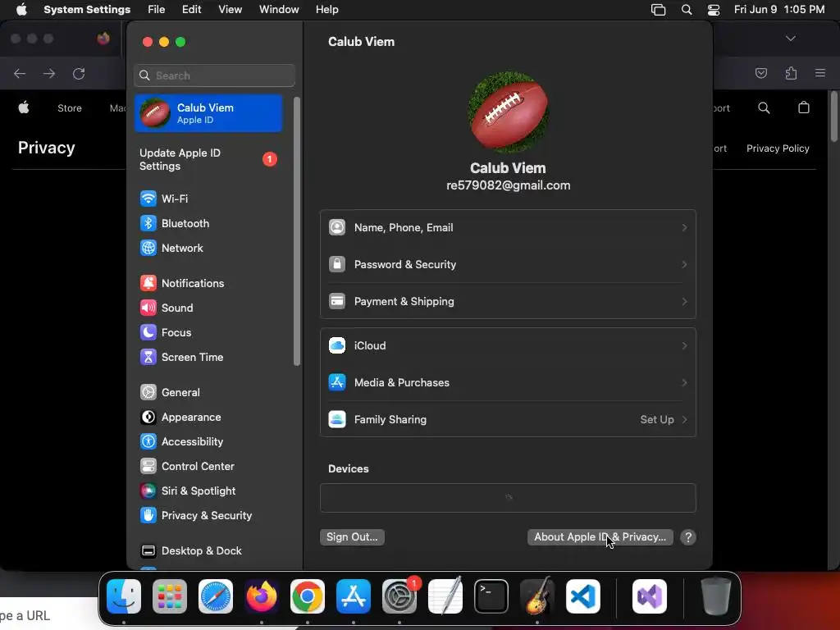Screen dimensions: 840x630
Task: Open Terminal from the Dock
Action: pos(491,596)
